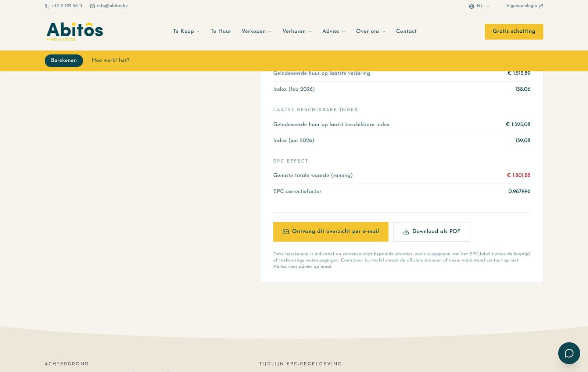
Task: Click the index value 138,06
Action: point(523,89)
